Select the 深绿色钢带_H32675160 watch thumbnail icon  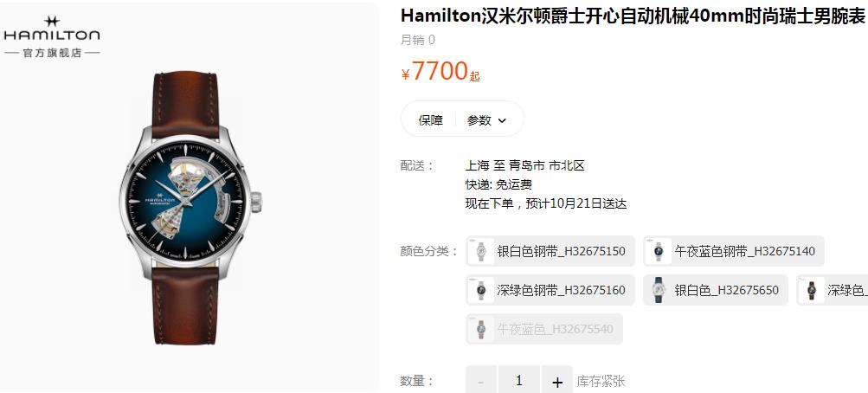[480, 290]
